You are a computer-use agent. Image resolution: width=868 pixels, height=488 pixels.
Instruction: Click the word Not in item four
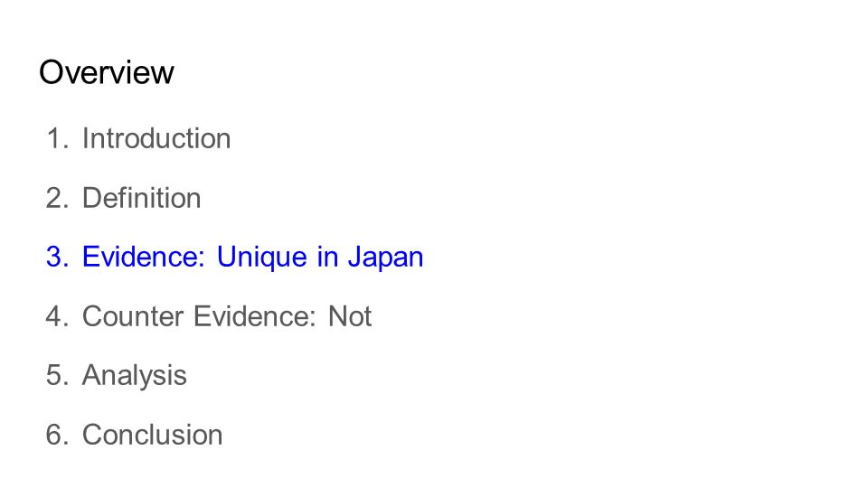click(350, 316)
